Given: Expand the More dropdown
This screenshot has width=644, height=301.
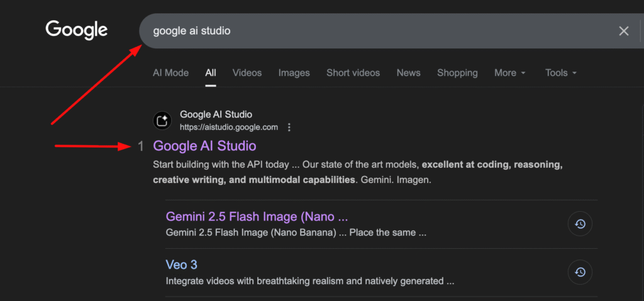Looking at the screenshot, I should point(509,73).
